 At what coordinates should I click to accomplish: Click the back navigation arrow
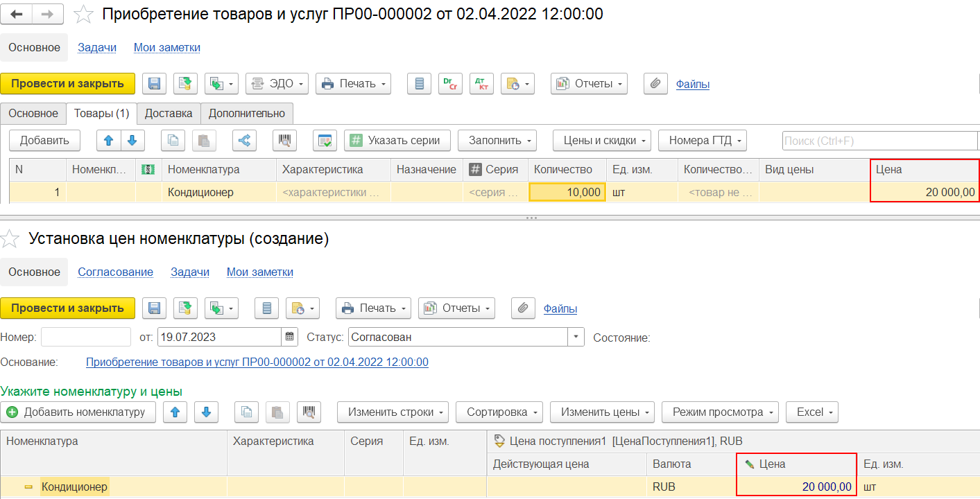17,14
